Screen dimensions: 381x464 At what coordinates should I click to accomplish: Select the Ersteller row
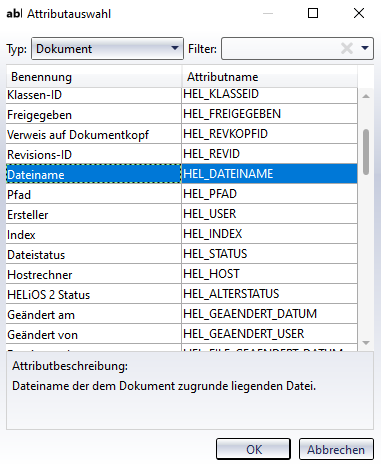tap(182, 214)
